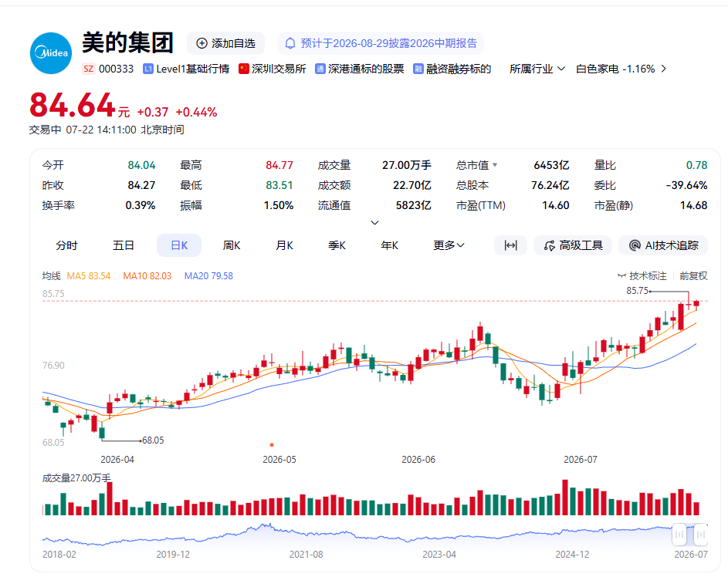Click the 深港通标的股票 icon
This screenshot has width=728, height=577.
[x=320, y=69]
